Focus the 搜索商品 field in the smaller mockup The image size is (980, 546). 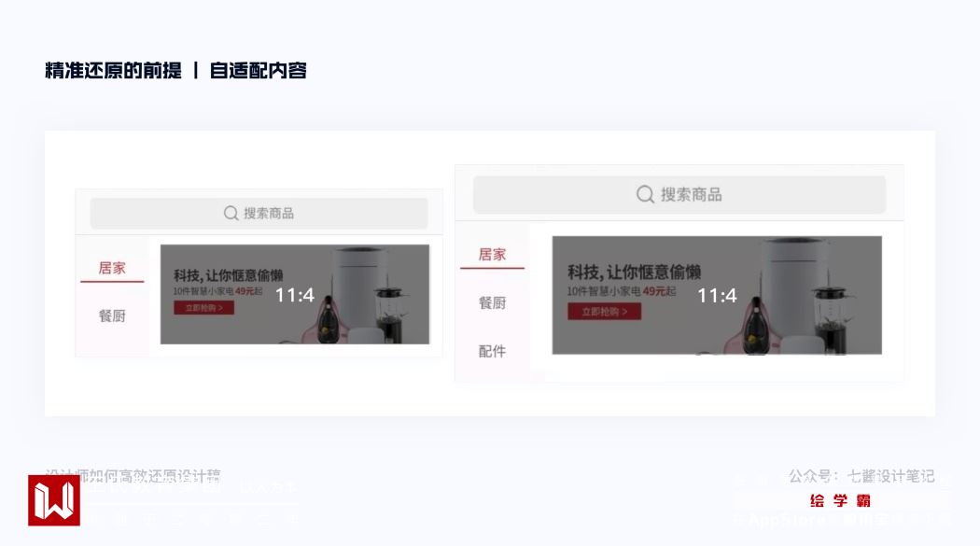[259, 214]
